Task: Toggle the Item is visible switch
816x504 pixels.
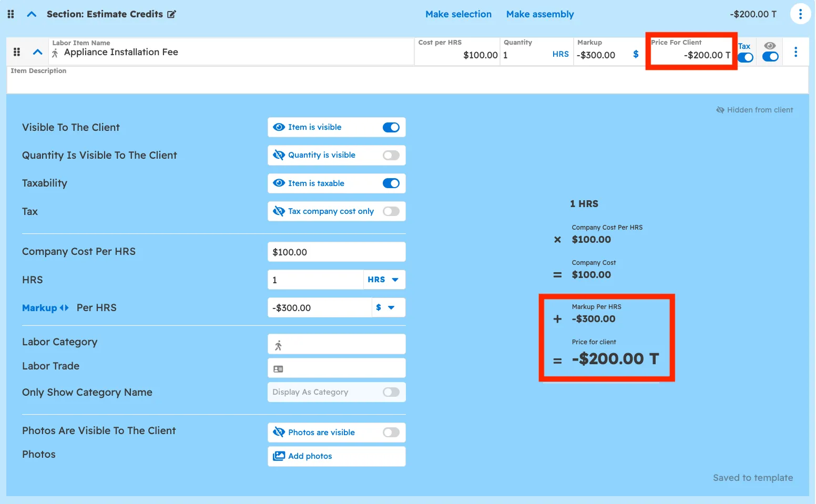Action: [391, 127]
